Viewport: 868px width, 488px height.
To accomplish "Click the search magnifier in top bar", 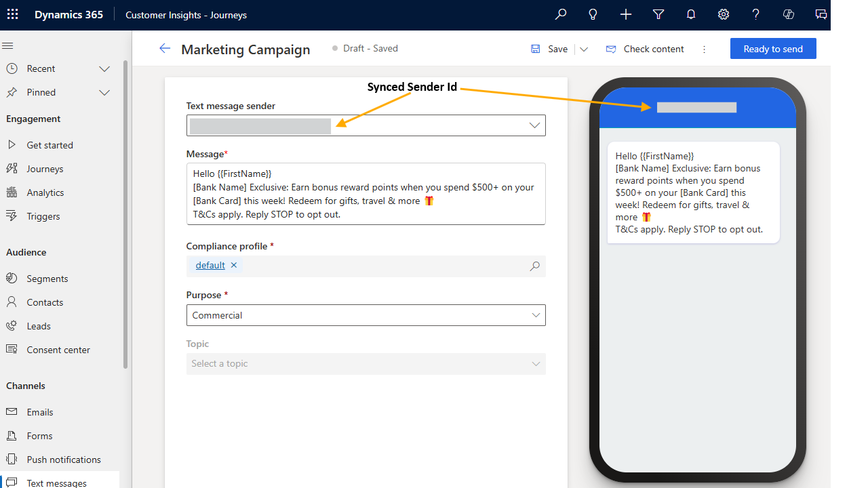I will [x=560, y=14].
